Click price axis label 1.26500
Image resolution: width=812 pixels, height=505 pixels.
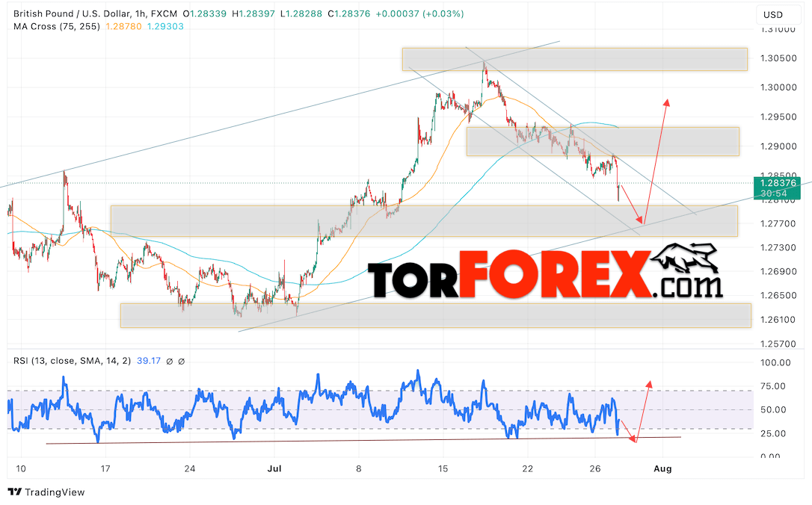(778, 295)
